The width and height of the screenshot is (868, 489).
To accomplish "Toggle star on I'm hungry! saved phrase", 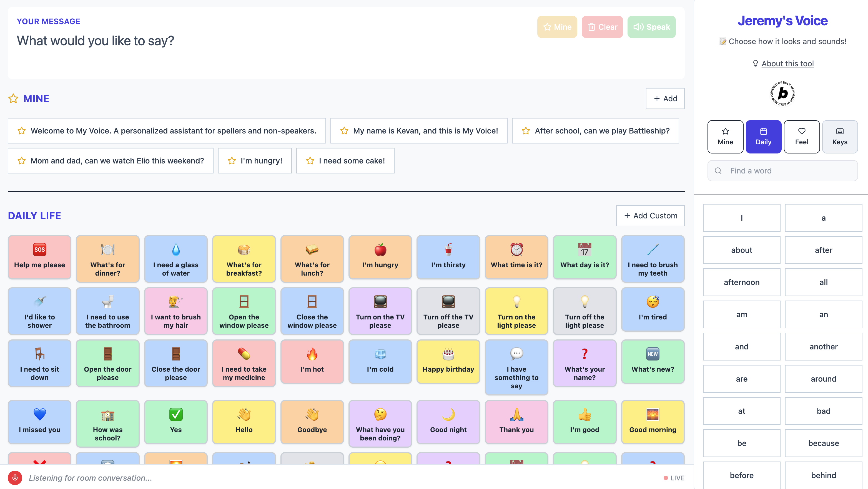I will (232, 161).
